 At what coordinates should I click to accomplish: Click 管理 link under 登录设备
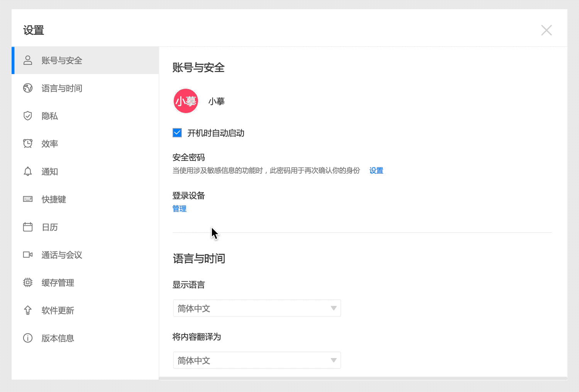(179, 209)
